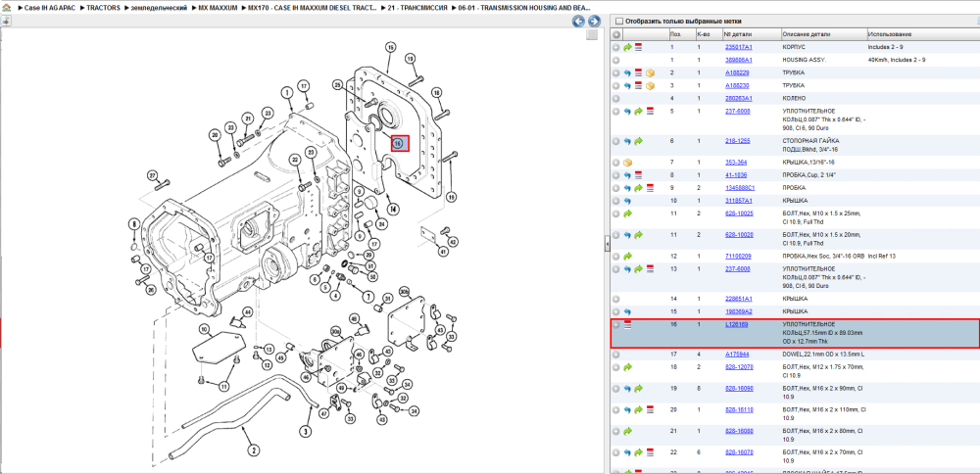Image resolution: width=980 pixels, height=474 pixels.
Task: Sort by Использование column header
Action: (922, 34)
